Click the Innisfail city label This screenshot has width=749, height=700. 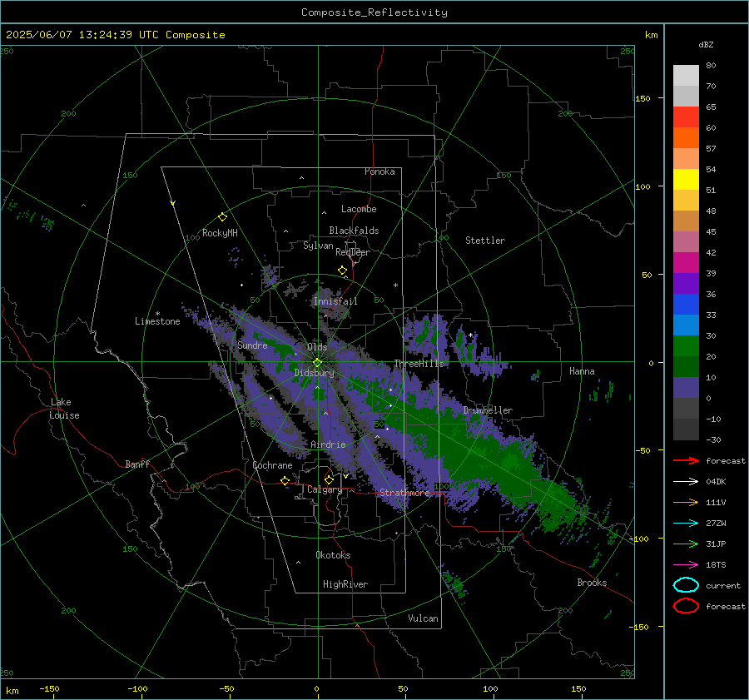coord(335,301)
